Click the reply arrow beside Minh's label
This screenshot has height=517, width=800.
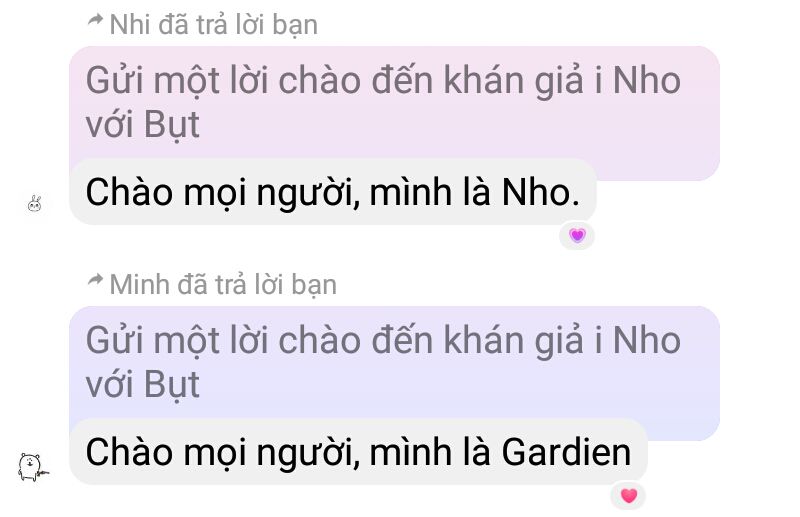[x=95, y=280]
